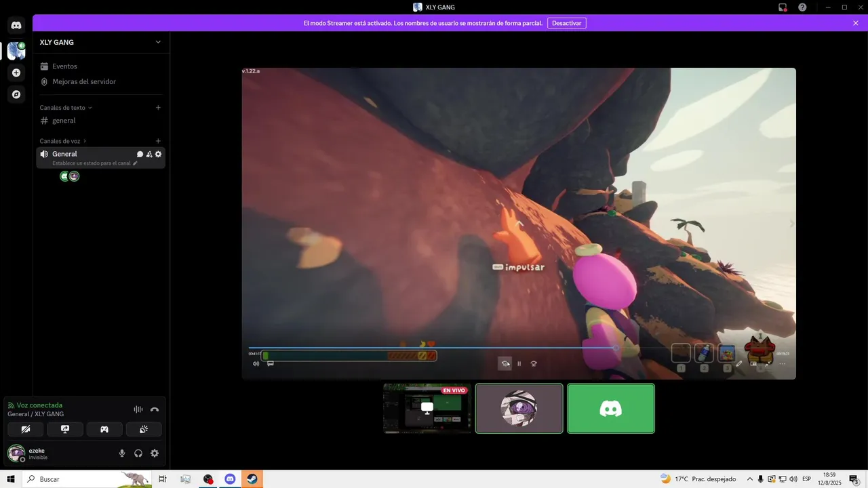Screen dimensions: 868x488
Task: Click the second user avatar in General voice
Action: 75,176
